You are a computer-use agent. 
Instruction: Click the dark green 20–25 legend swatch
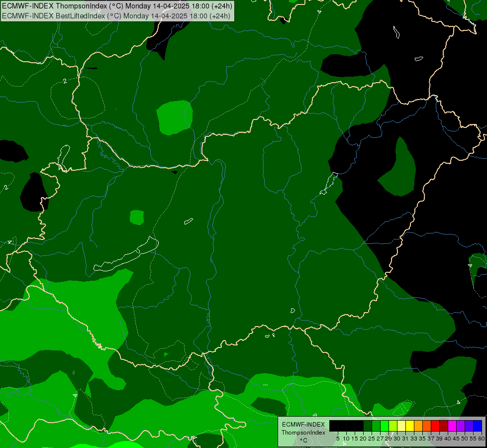[x=368, y=426]
